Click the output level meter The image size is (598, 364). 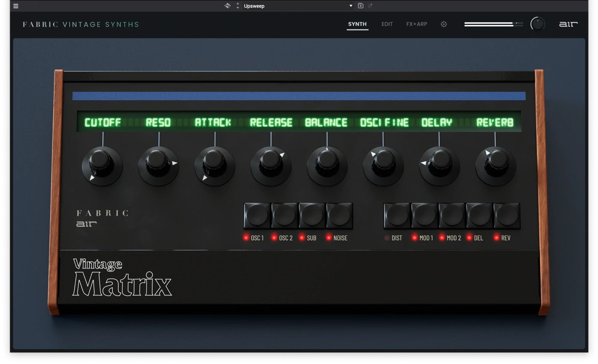tap(494, 24)
